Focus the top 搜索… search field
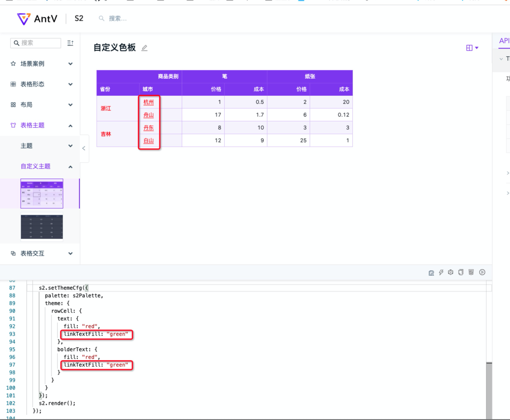Viewport: 510px width, 420px height. tap(117, 19)
